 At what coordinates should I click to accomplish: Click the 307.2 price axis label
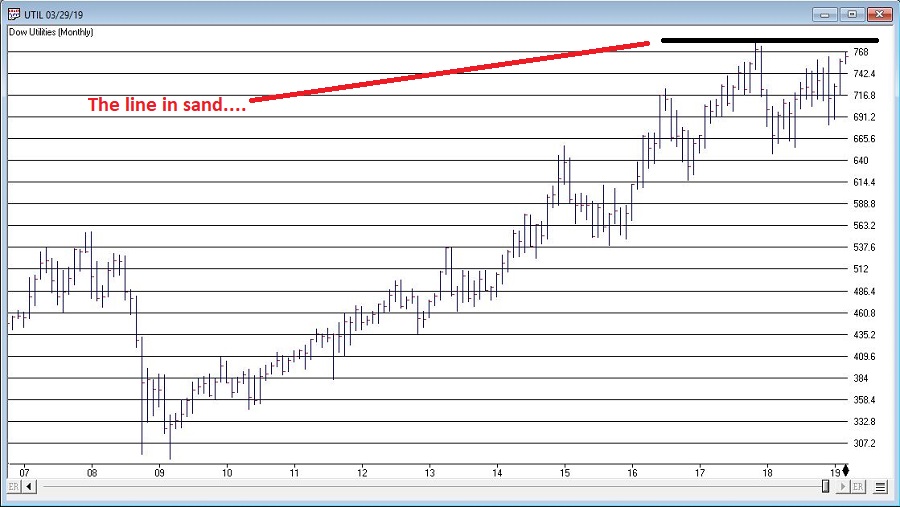pos(864,443)
